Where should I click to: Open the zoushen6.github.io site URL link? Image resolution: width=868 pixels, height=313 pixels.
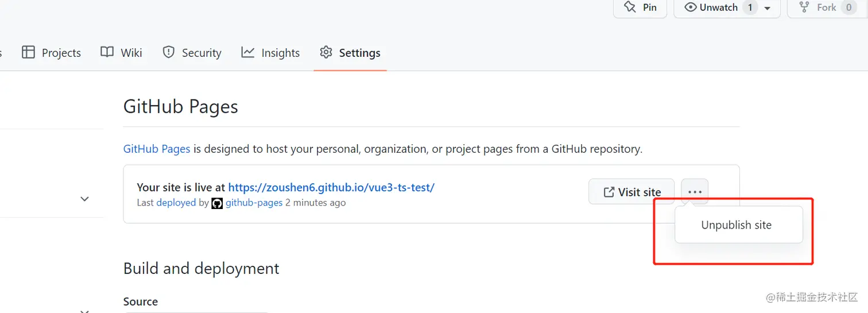331,187
